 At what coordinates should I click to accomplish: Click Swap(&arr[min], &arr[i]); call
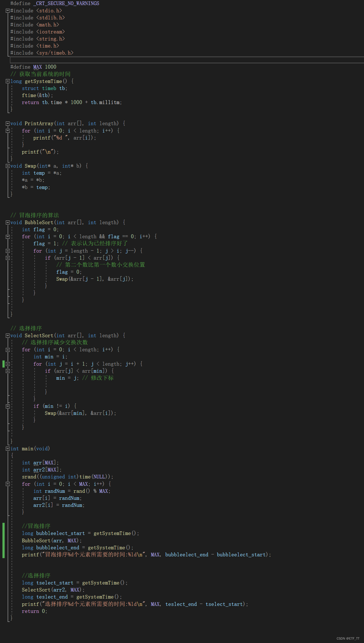80,413
